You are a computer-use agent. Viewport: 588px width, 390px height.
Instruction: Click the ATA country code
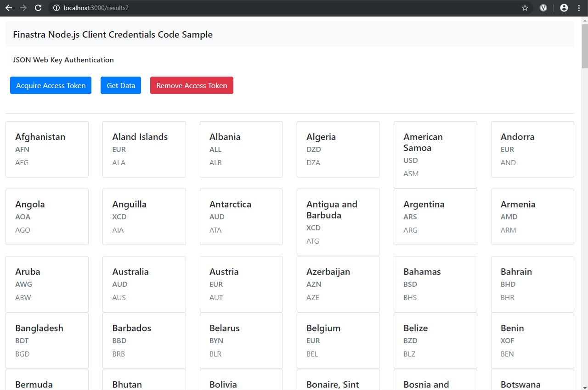point(215,230)
